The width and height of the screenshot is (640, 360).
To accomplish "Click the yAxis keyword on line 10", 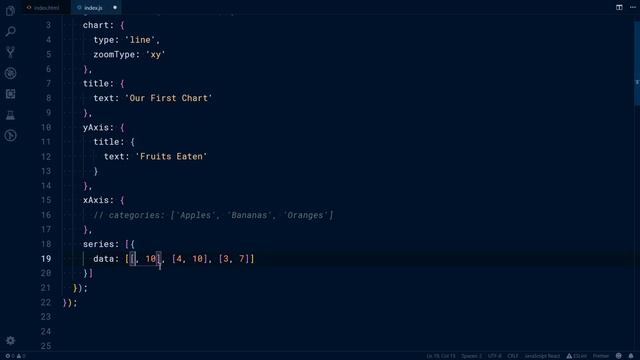I will click(96, 127).
